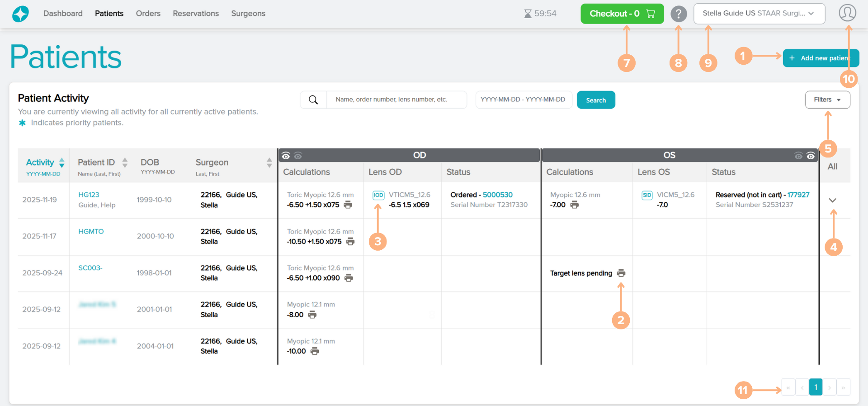Click the magnifying glass search icon
The width and height of the screenshot is (868, 406).
click(x=313, y=100)
